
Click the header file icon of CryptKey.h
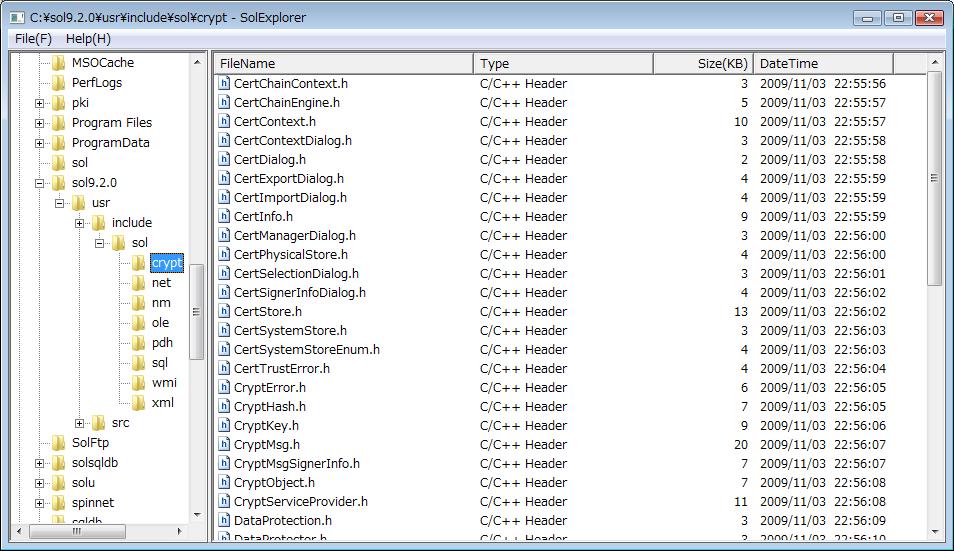click(225, 426)
